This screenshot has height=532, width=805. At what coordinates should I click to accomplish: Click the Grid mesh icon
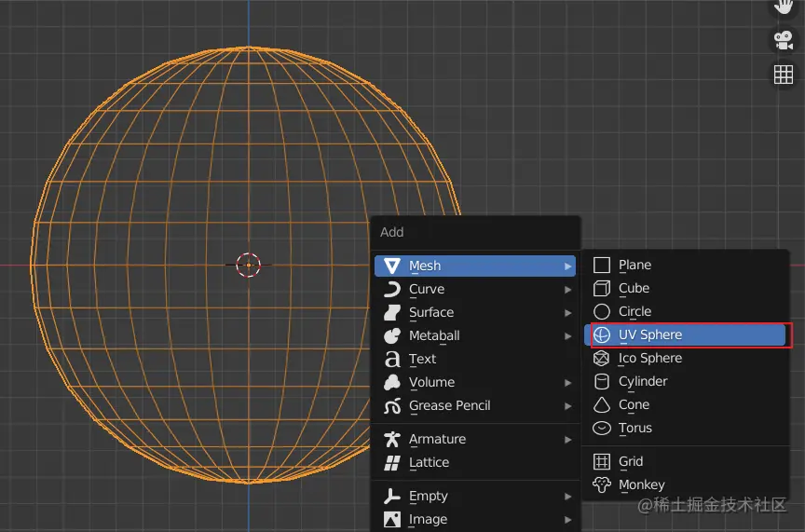point(602,461)
